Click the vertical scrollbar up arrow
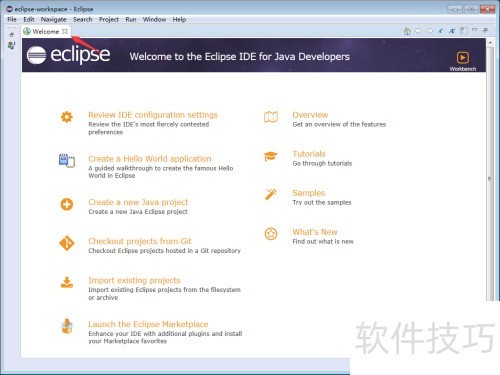 (x=490, y=43)
